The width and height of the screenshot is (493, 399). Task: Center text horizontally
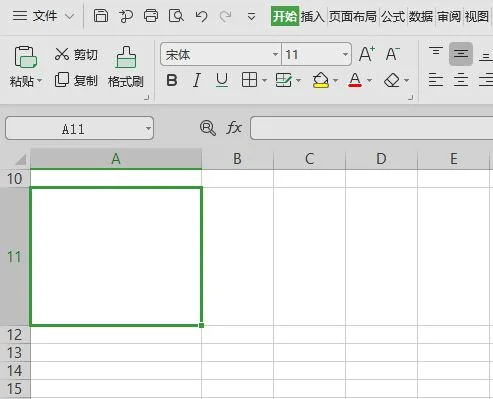(x=461, y=80)
